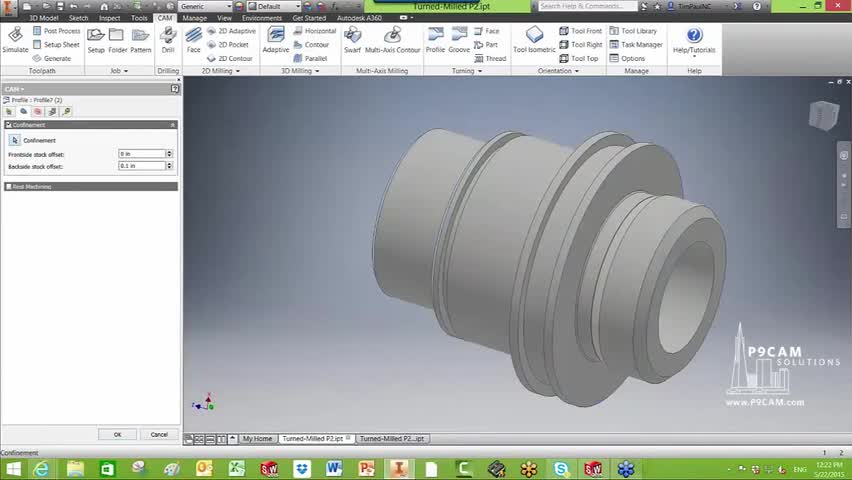Choose 2D Contour milling
The height and width of the screenshot is (480, 852).
tap(229, 58)
